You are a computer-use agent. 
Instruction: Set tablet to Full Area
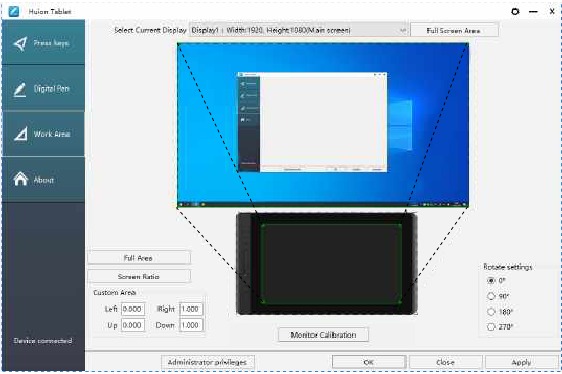tap(139, 258)
